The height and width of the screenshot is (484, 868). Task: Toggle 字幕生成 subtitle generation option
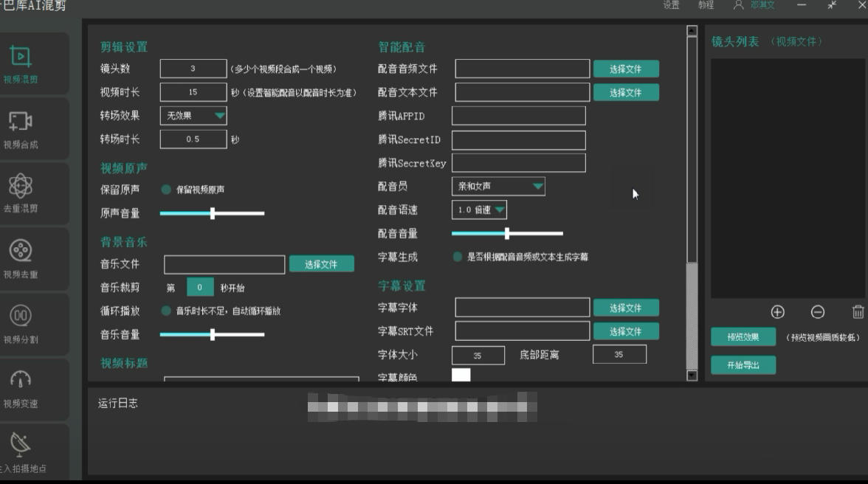coord(458,257)
